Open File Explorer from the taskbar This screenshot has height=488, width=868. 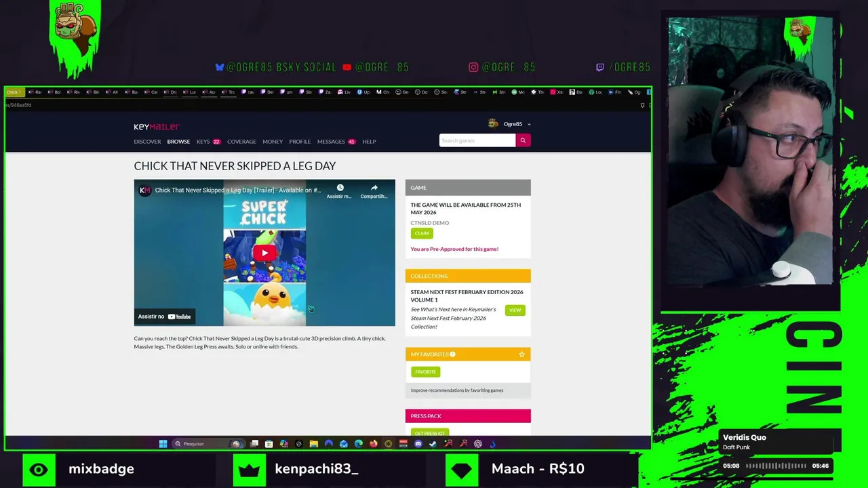[313, 444]
